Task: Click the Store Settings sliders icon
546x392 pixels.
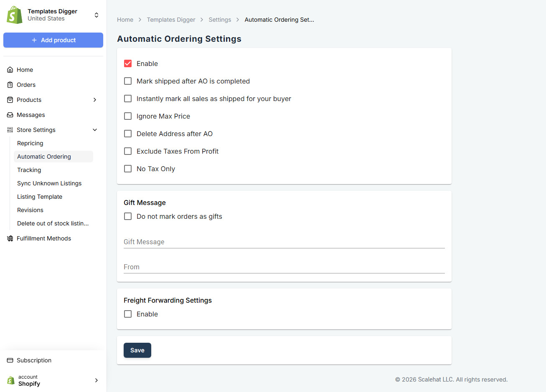Action: point(10,130)
